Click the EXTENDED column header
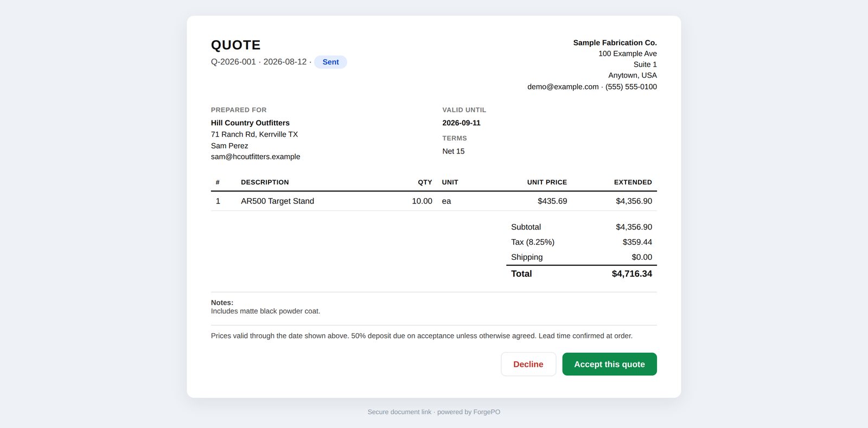Image resolution: width=868 pixels, height=428 pixels. (x=633, y=182)
